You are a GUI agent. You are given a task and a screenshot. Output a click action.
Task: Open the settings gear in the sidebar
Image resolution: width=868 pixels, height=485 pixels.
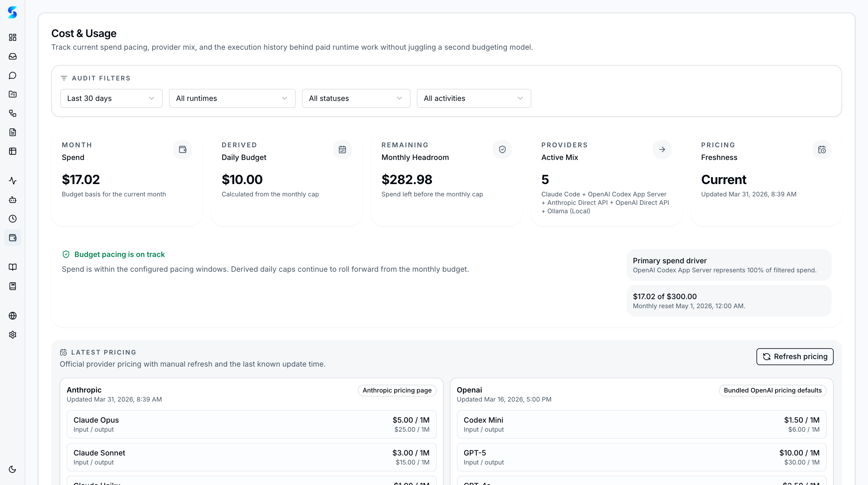[x=12, y=334]
